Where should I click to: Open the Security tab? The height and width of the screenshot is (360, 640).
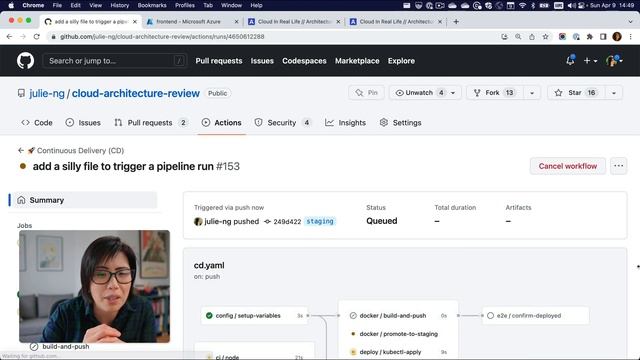pyautogui.click(x=282, y=122)
